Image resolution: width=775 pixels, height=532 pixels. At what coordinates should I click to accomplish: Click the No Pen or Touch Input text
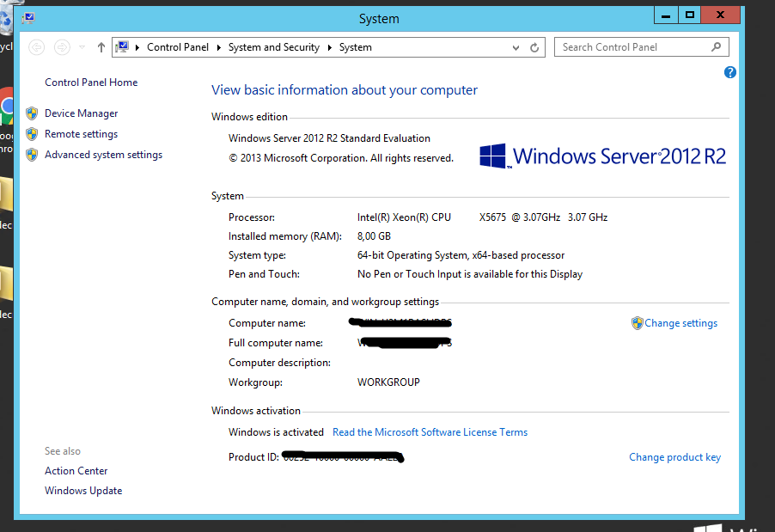pos(469,274)
